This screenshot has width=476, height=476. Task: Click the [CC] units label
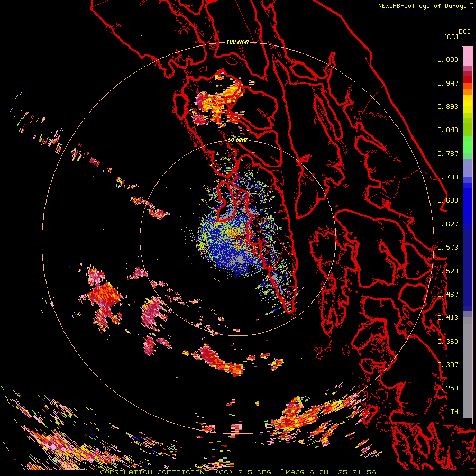click(451, 36)
